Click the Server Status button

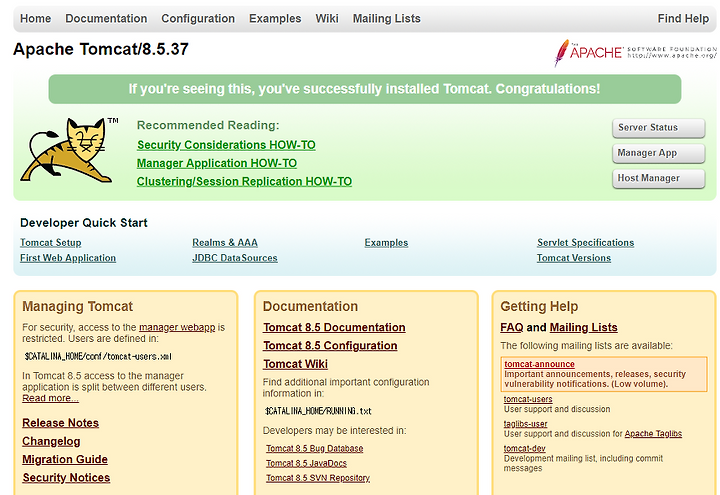658,128
